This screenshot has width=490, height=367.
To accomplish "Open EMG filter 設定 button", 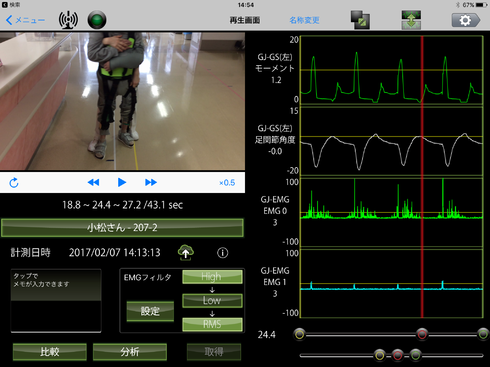I will pos(150,311).
